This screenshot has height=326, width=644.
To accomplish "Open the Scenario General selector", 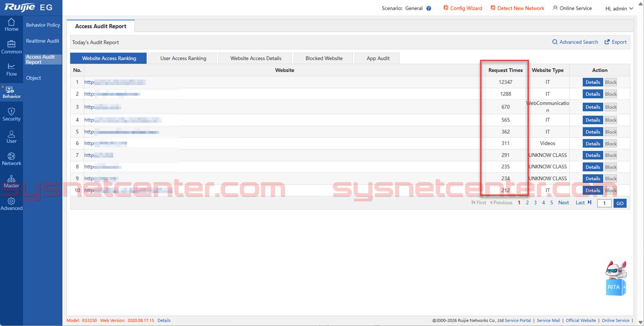I will point(413,8).
